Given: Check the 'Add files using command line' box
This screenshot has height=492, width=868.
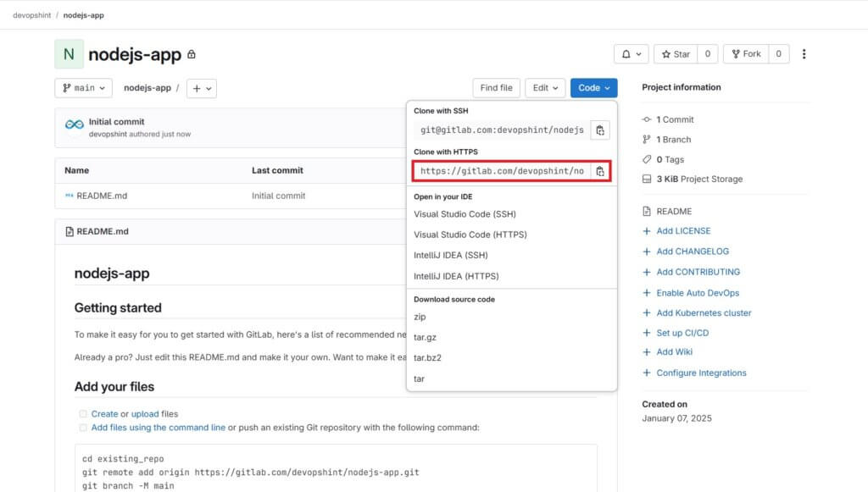Looking at the screenshot, I should click(83, 428).
